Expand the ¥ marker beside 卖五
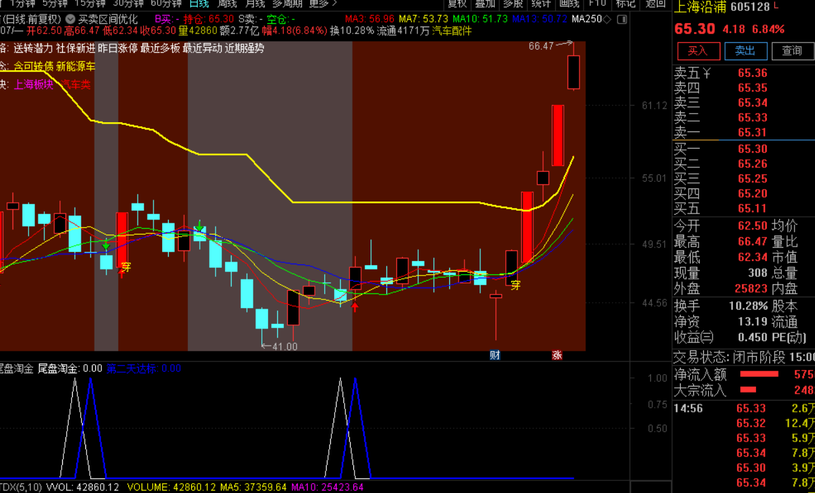The width and height of the screenshot is (815, 493). click(x=706, y=73)
